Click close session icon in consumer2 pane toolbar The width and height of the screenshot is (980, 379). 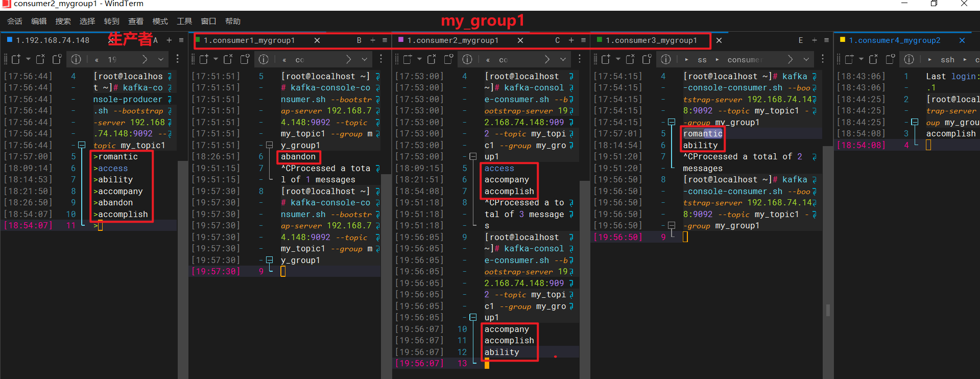point(432,59)
